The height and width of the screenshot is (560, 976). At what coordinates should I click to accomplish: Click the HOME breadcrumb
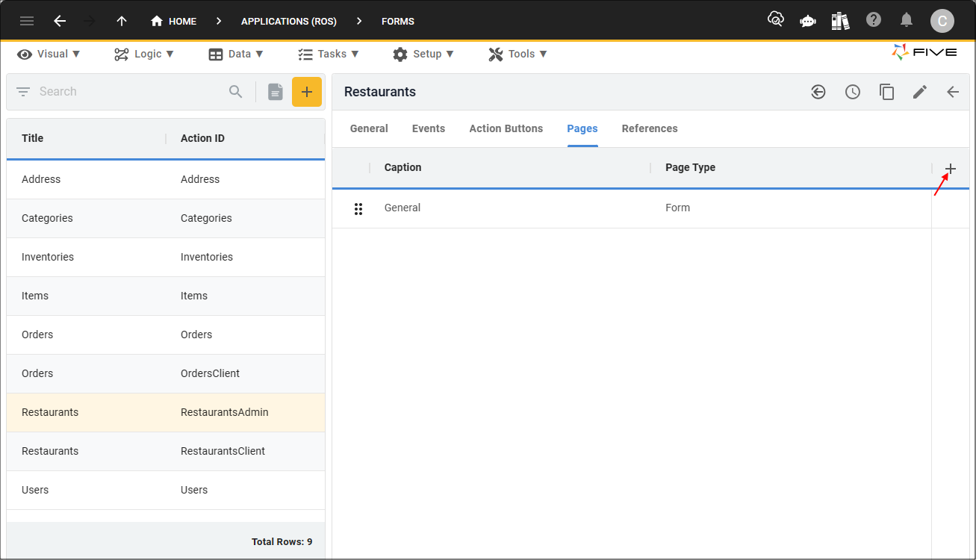(174, 21)
